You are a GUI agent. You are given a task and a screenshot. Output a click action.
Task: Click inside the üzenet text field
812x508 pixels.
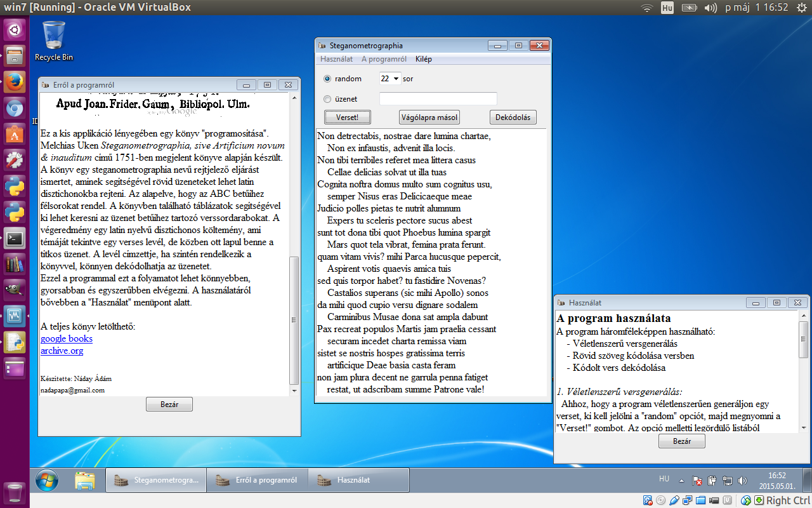pos(438,98)
